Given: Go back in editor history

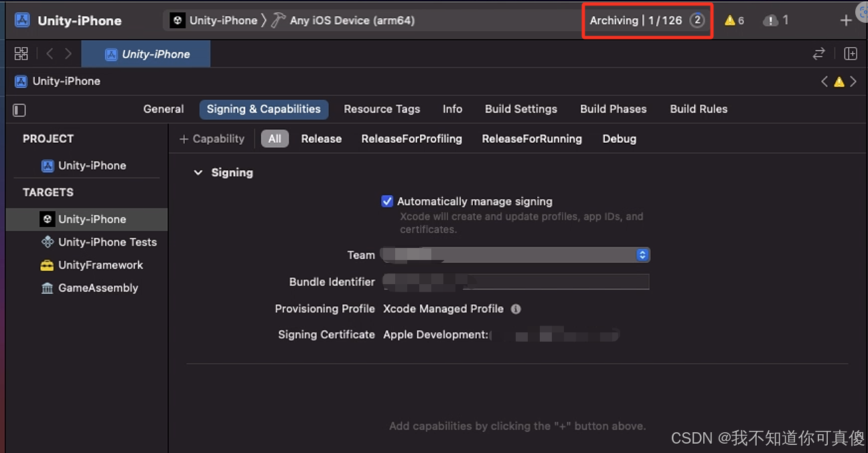Looking at the screenshot, I should [50, 54].
